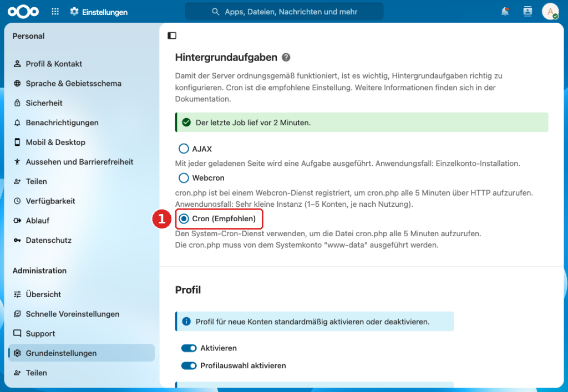568x392 pixels.
Task: Click the 'Der letzte Job lief vor 2 Minuten' notice
Action: tap(362, 123)
